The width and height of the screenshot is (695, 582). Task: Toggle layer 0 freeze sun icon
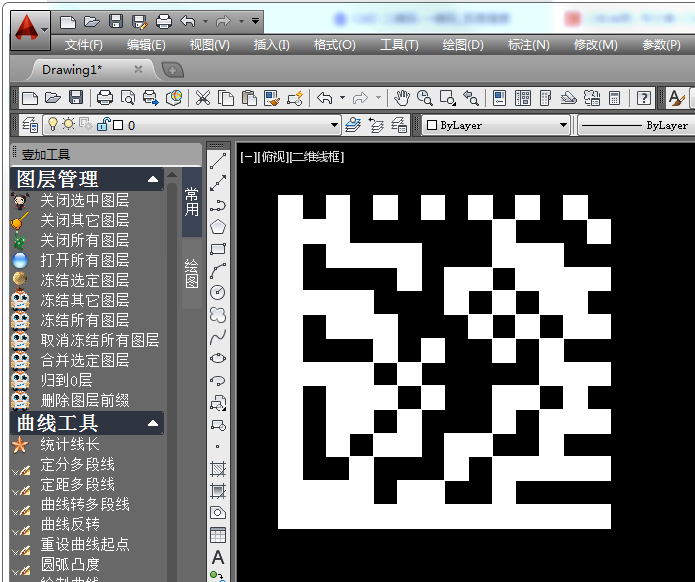point(68,124)
